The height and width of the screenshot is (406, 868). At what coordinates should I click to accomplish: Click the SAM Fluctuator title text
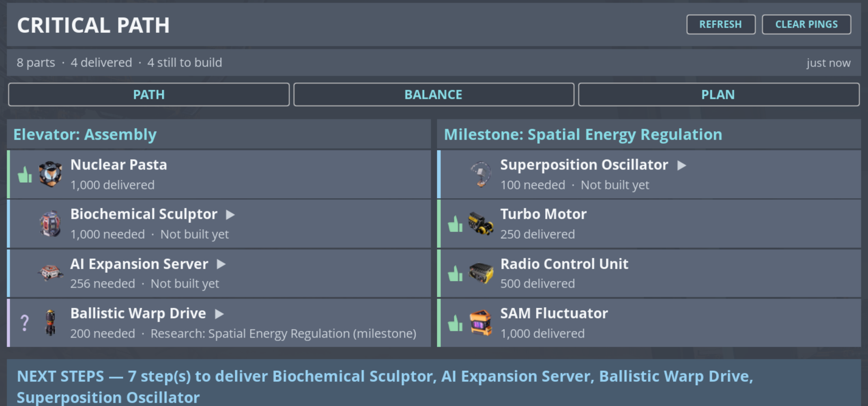[554, 313]
